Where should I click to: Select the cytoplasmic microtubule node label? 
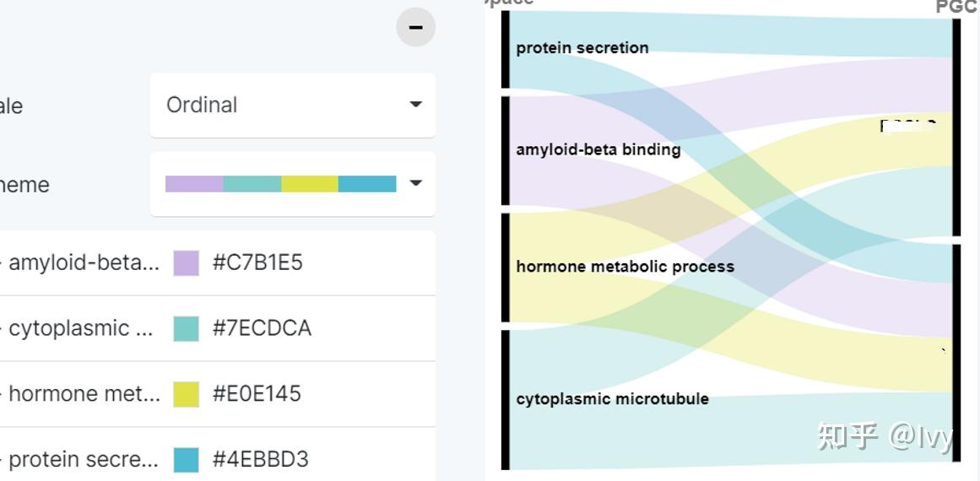(x=613, y=398)
